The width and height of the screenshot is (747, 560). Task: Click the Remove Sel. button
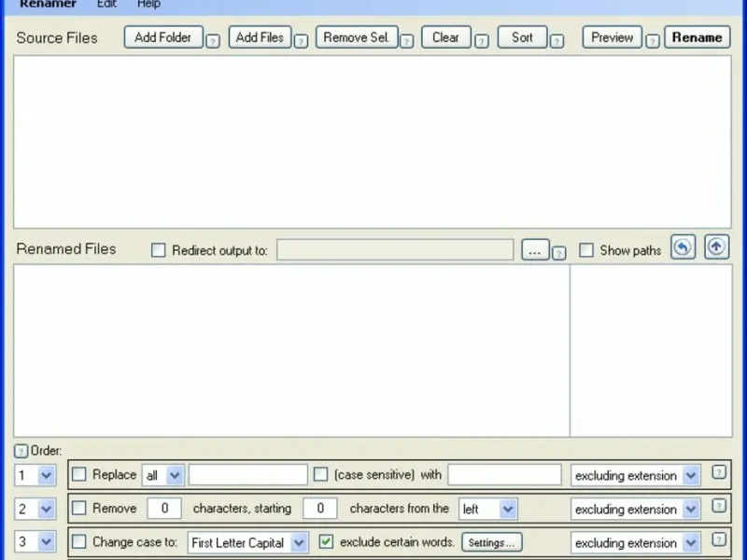(357, 37)
